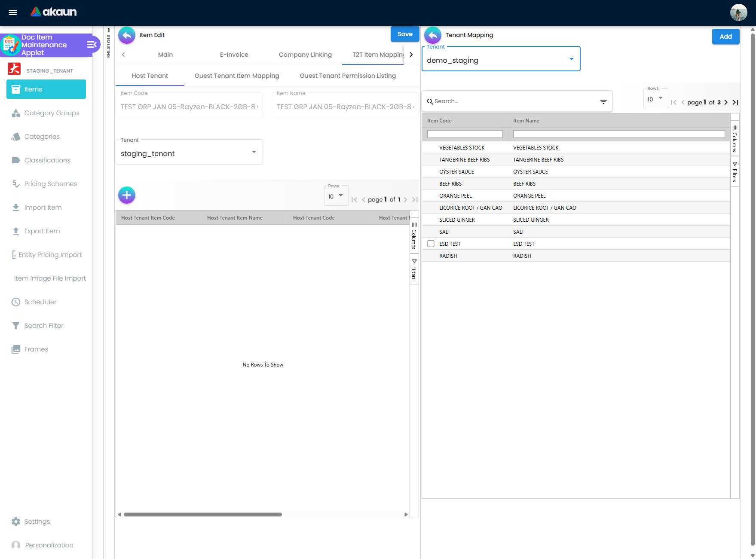Open Settings from the sidebar
Viewport: 756px width, 559px height.
click(x=37, y=522)
